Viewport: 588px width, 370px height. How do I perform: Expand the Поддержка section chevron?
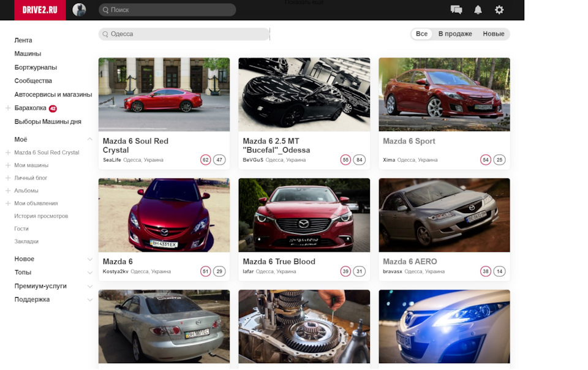pyautogui.click(x=89, y=300)
